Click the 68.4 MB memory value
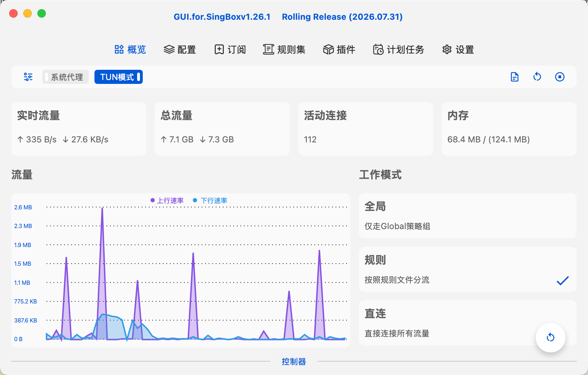 (x=464, y=140)
